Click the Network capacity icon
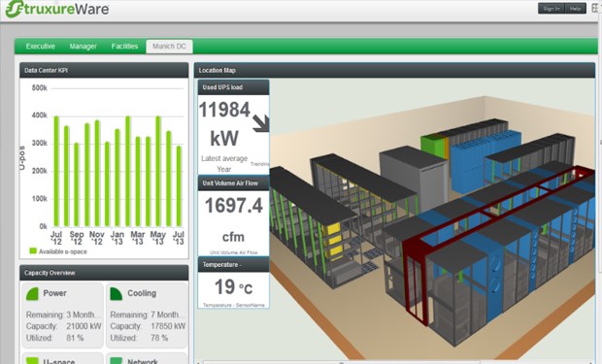Image resolution: width=602 pixels, height=364 pixels. pos(116,360)
